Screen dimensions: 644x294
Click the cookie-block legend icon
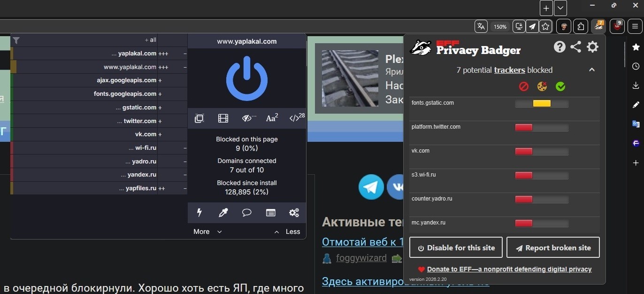tap(542, 86)
